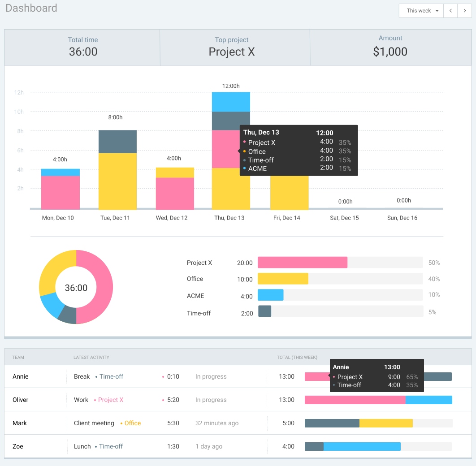Click the Mon, Dec 10 pink bar segment
This screenshot has width=476, height=466.
click(61, 193)
